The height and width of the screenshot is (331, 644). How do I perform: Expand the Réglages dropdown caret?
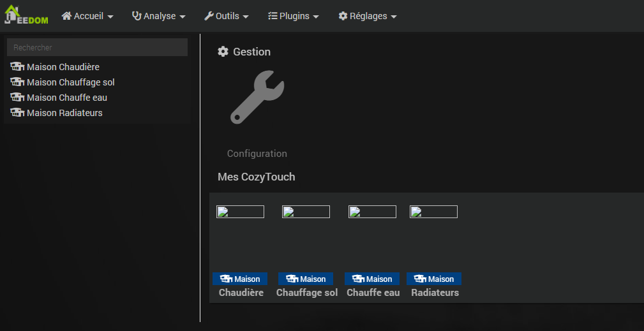pyautogui.click(x=393, y=17)
